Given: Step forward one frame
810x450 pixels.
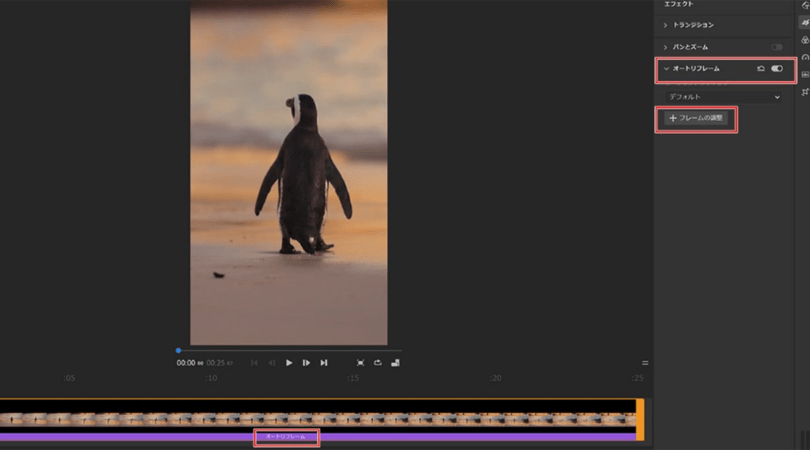Looking at the screenshot, I should (x=306, y=363).
